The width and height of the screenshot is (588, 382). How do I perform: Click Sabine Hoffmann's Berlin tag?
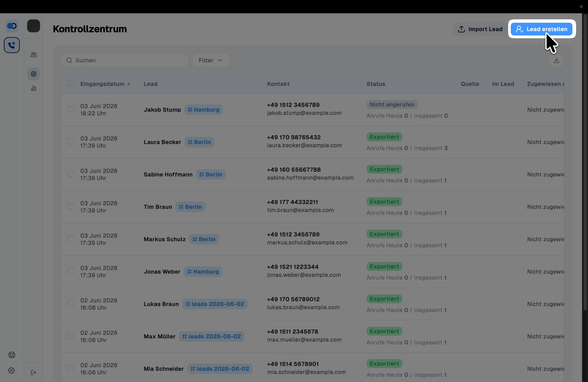pos(211,174)
